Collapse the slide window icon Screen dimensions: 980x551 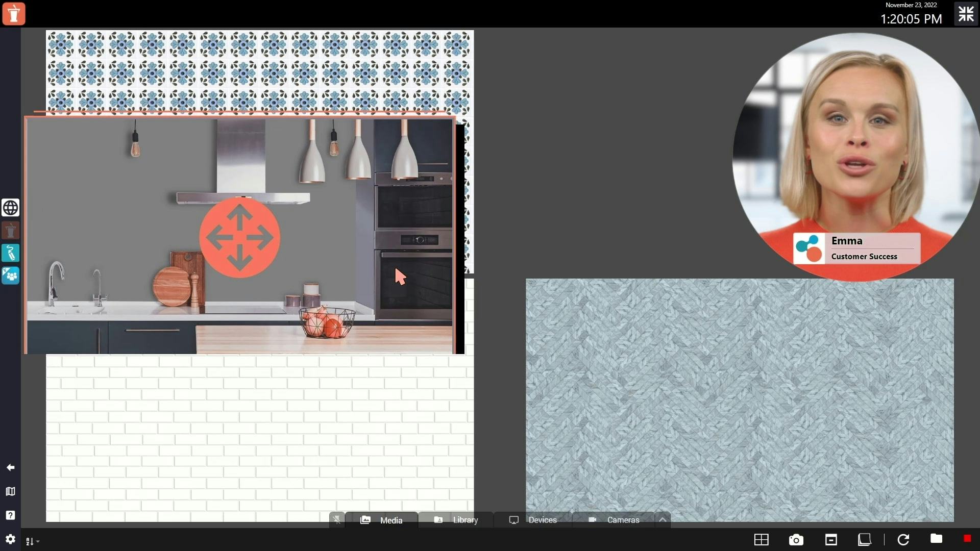831,539
